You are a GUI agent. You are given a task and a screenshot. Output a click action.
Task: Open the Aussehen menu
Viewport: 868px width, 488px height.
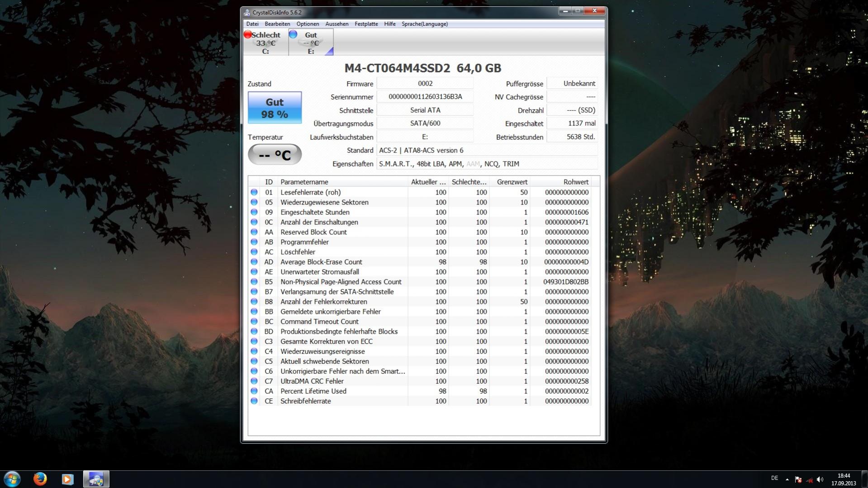coord(337,24)
